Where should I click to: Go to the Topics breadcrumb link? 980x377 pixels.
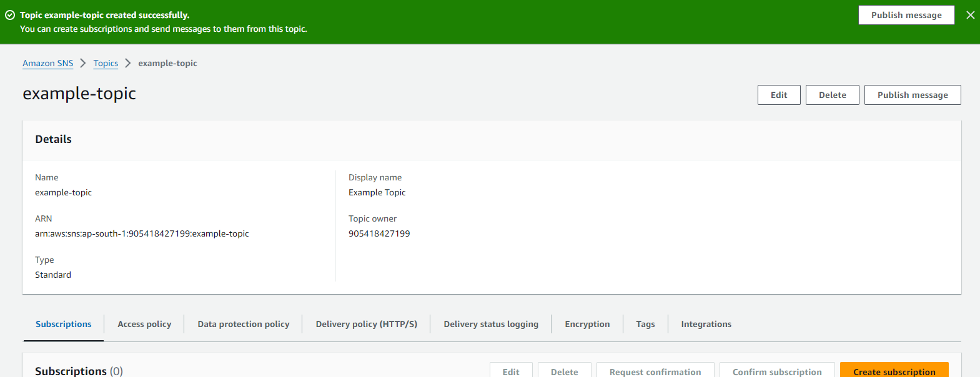tap(106, 63)
